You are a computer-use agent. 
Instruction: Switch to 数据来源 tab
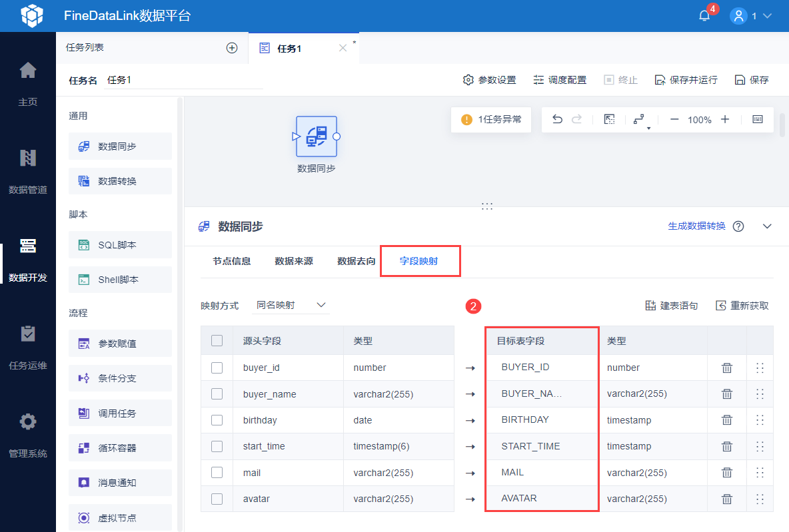click(294, 261)
